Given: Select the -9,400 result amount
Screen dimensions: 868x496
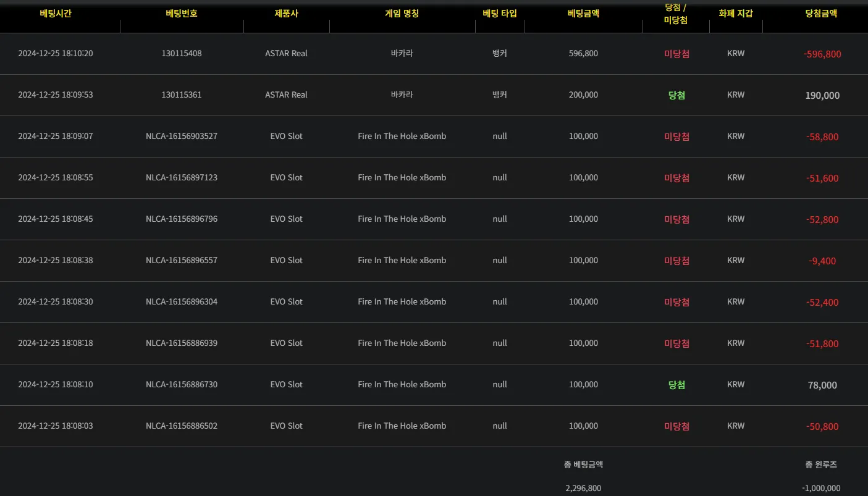Looking at the screenshot, I should tap(822, 261).
